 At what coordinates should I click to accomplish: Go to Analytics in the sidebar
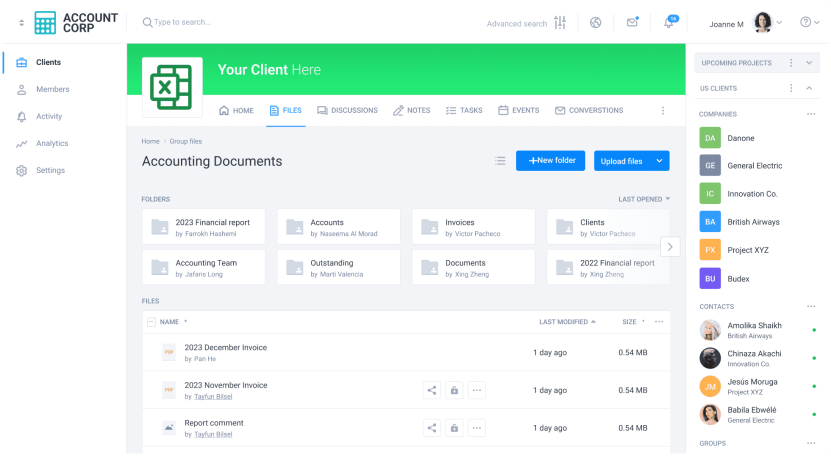pyautogui.click(x=52, y=143)
